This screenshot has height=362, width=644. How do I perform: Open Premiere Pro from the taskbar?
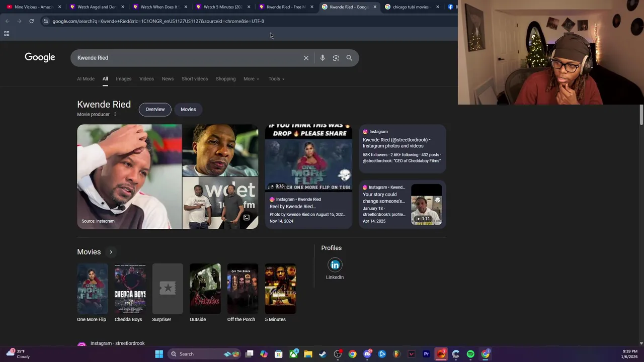pyautogui.click(x=426, y=354)
